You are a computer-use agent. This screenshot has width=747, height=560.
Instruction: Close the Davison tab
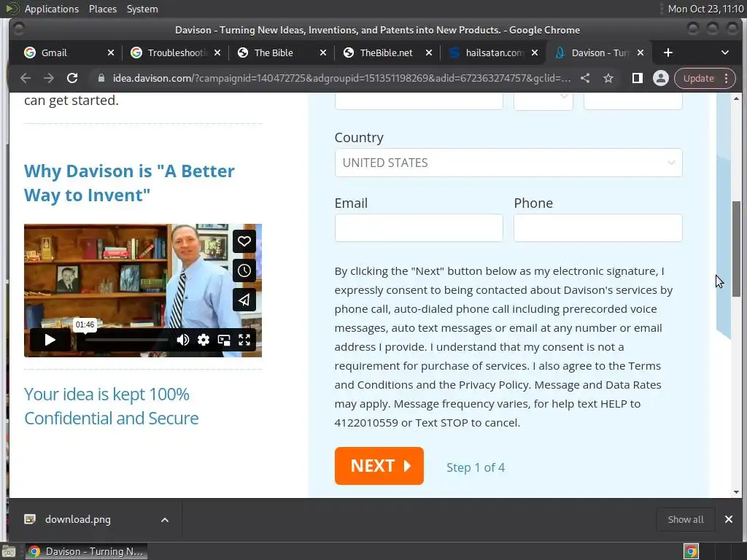click(x=640, y=52)
